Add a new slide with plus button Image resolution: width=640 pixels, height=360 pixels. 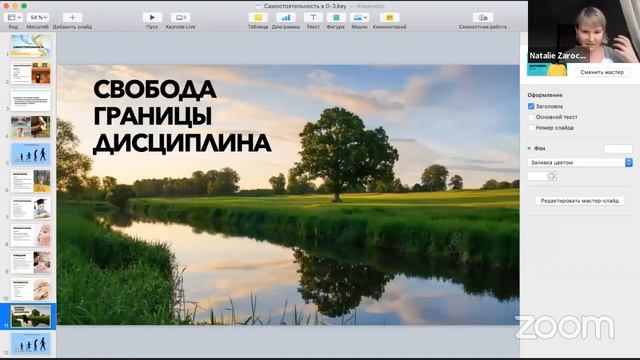(72, 18)
